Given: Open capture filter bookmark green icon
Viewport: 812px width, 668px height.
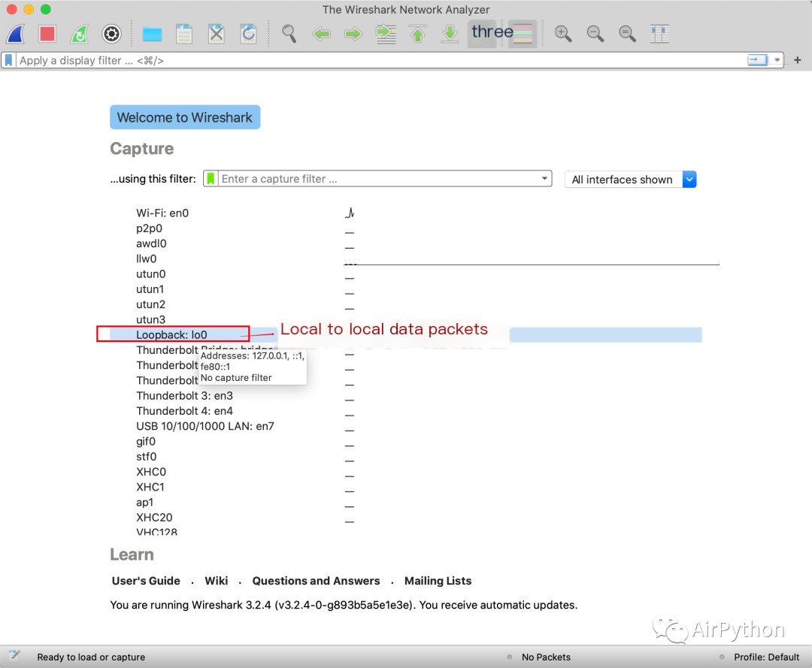Looking at the screenshot, I should [211, 179].
